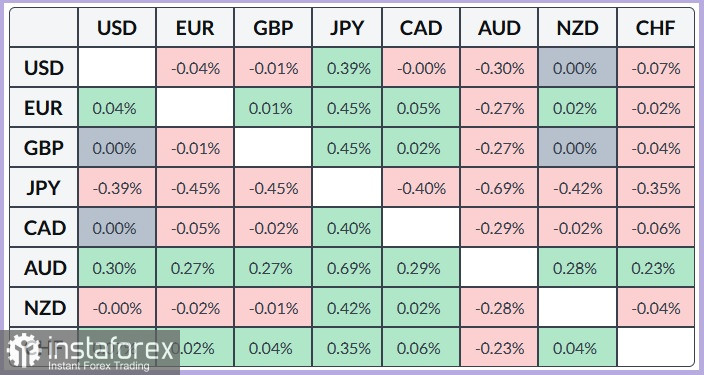704x375 pixels.
Task: Click the EUR versus USD 0.04% cell
Action: click(117, 108)
